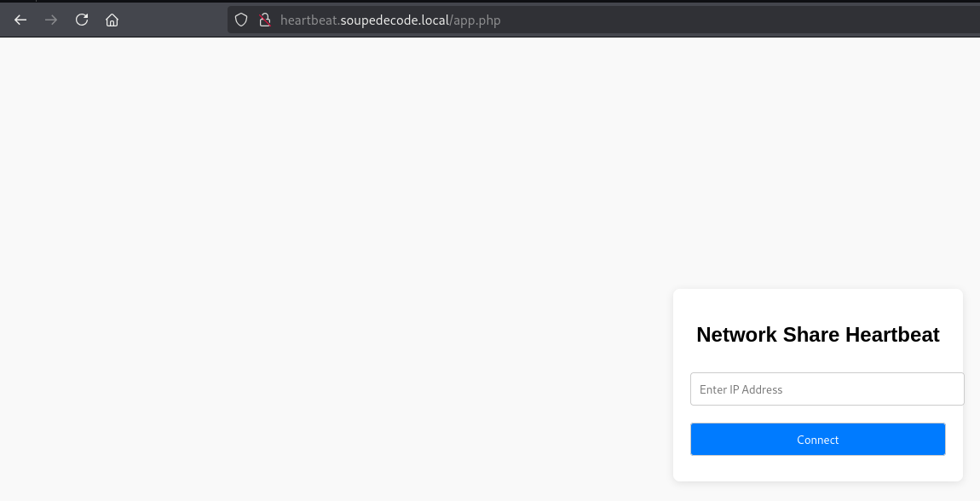The image size is (980, 501).
Task: Open the tracking protection shield panel
Action: coord(241,20)
